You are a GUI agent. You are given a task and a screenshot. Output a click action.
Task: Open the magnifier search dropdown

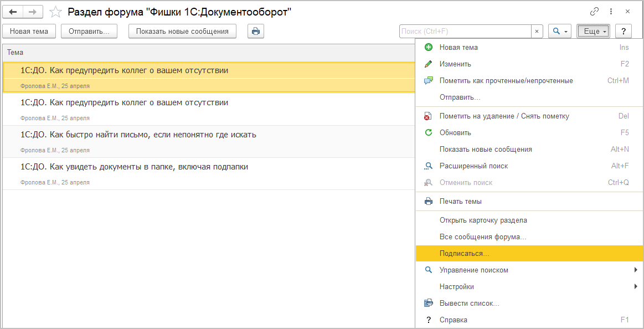click(x=559, y=32)
